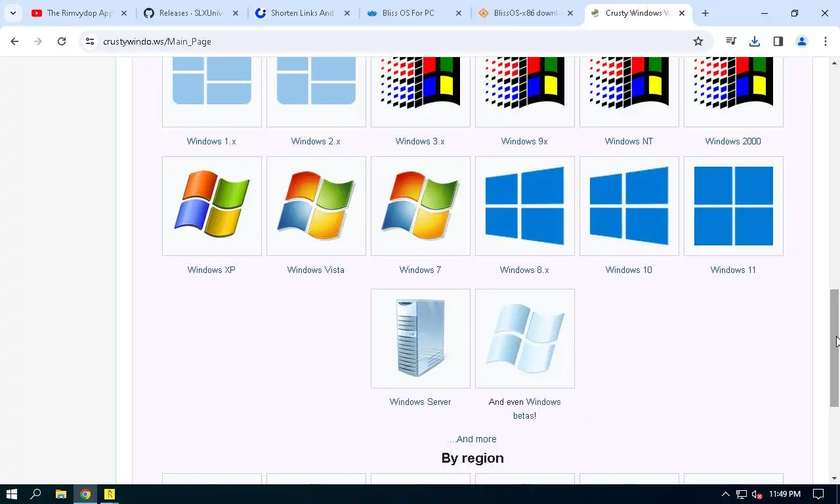Open a new browser tab
Screen dimensions: 840x504
pyautogui.click(x=705, y=13)
